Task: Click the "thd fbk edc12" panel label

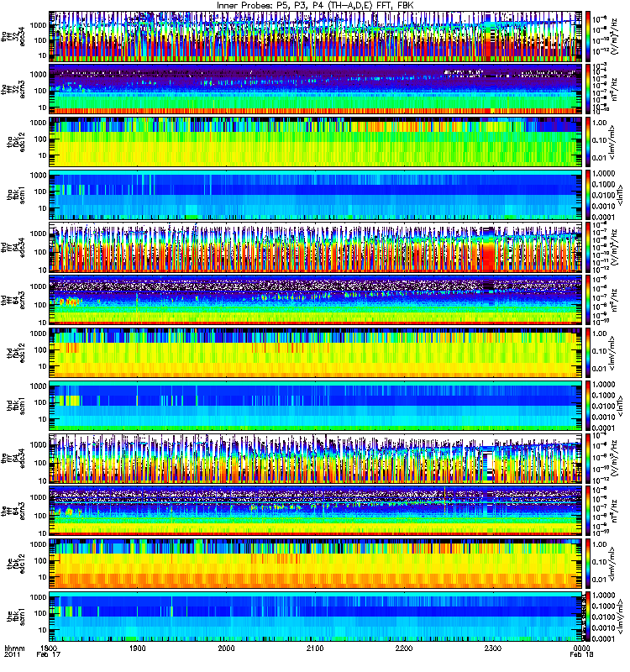Action: pyautogui.click(x=16, y=353)
